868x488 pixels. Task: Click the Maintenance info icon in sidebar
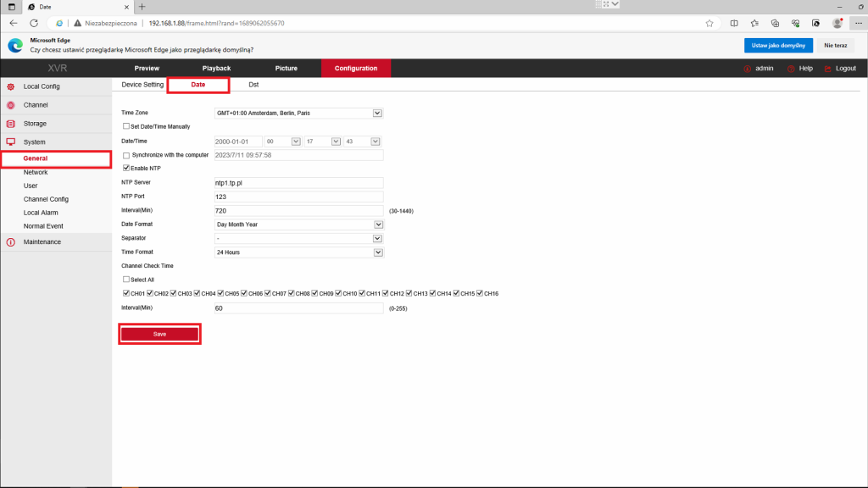click(10, 242)
